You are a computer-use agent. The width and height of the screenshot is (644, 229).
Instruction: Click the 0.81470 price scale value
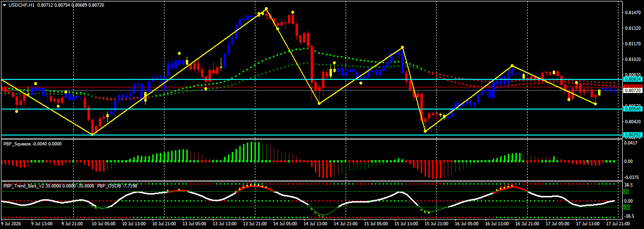click(633, 13)
